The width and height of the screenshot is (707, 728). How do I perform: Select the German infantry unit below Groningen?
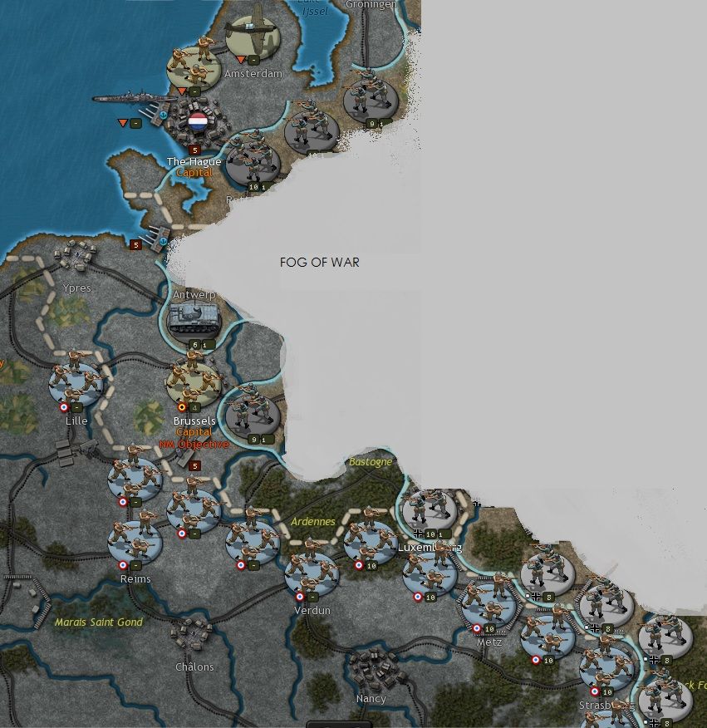(x=371, y=98)
